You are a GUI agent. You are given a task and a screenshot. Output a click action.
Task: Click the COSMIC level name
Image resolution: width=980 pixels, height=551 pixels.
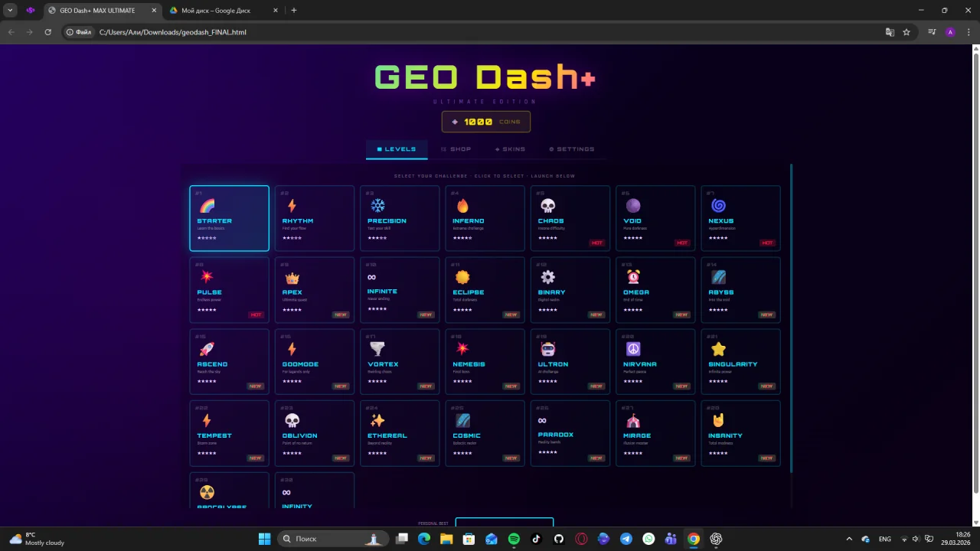pyautogui.click(x=466, y=435)
